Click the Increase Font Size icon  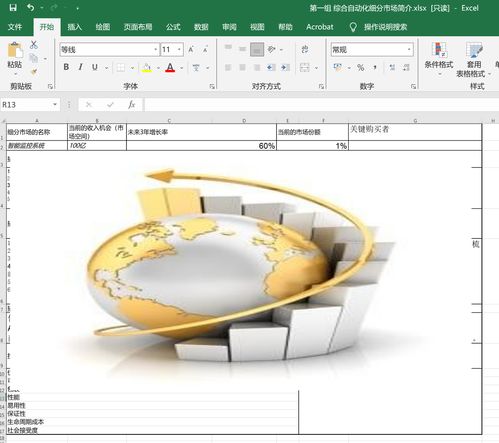click(x=191, y=50)
